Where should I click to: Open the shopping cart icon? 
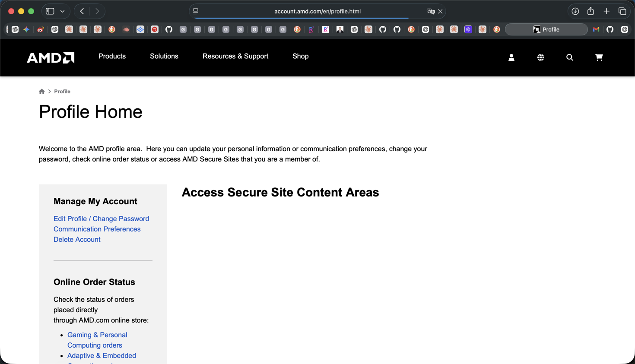click(599, 57)
